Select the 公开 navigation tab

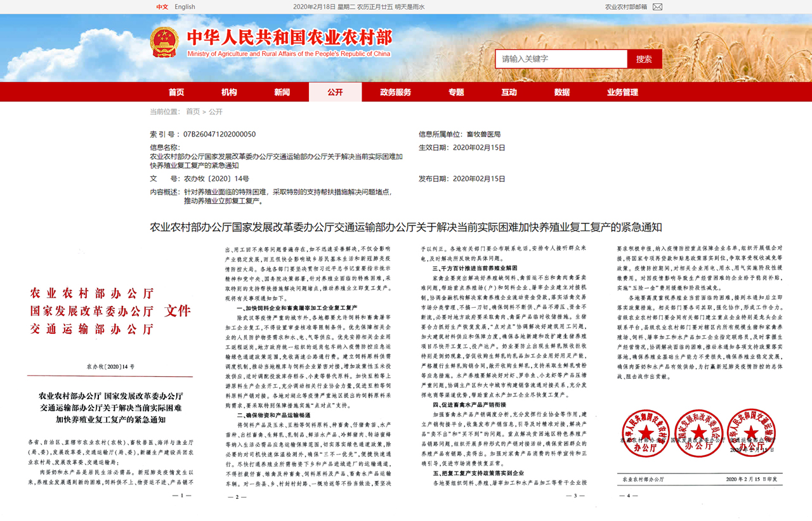tap(335, 92)
